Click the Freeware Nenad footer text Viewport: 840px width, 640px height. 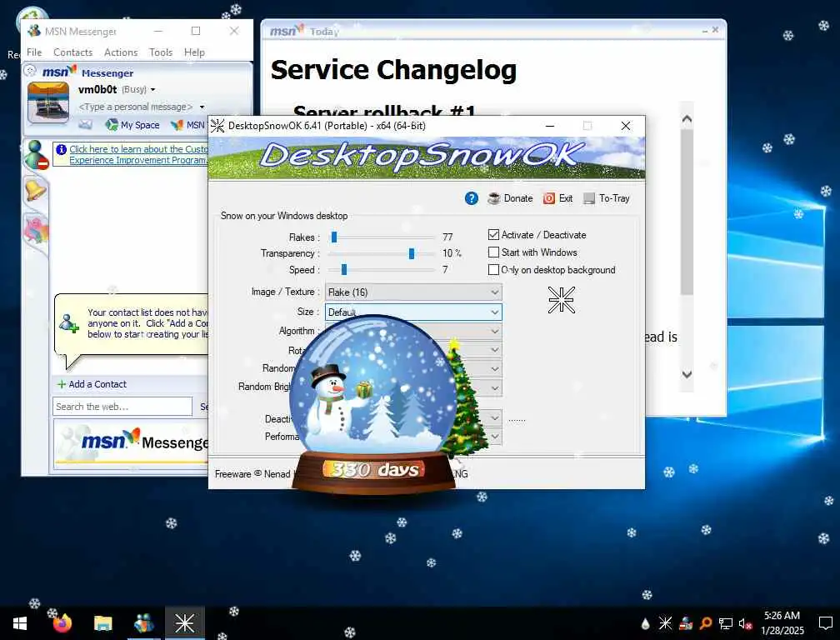[x=252, y=474]
